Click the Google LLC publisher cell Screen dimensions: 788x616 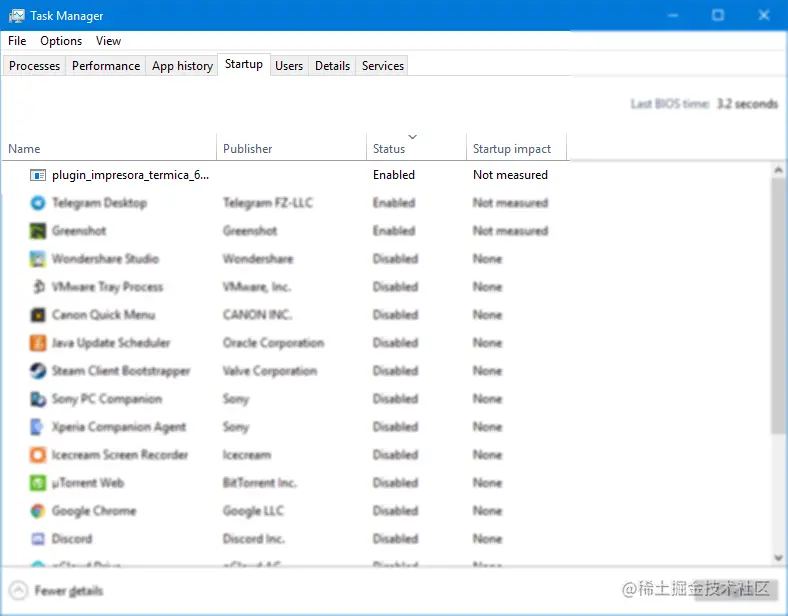pyautogui.click(x=253, y=511)
